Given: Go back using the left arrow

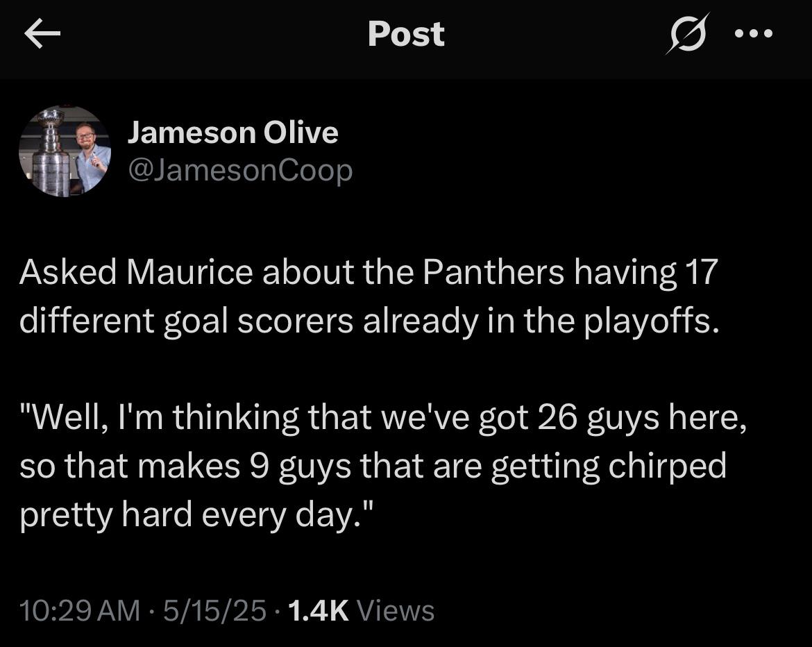Looking at the screenshot, I should [x=42, y=34].
